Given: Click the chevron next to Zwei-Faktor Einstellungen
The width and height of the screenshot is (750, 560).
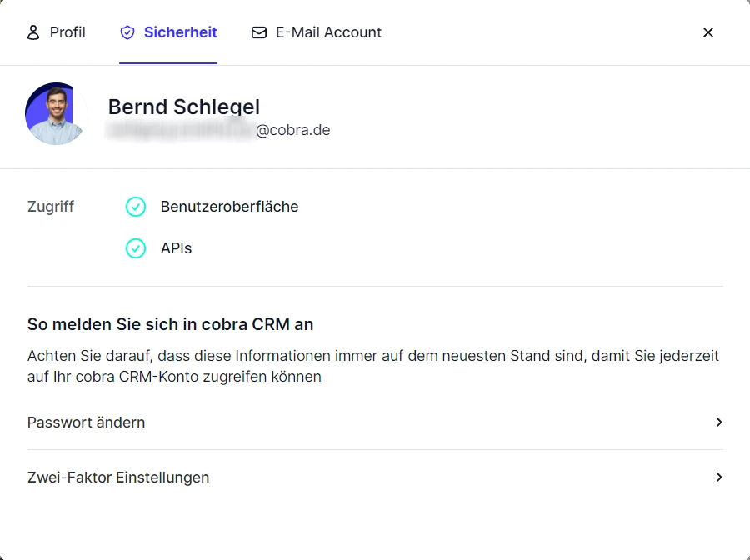Looking at the screenshot, I should tap(718, 477).
